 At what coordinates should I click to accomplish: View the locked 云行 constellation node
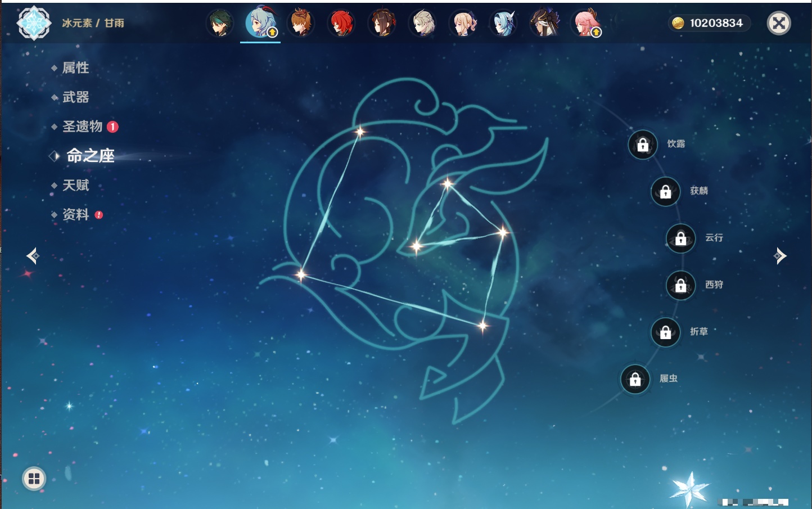[x=681, y=238]
